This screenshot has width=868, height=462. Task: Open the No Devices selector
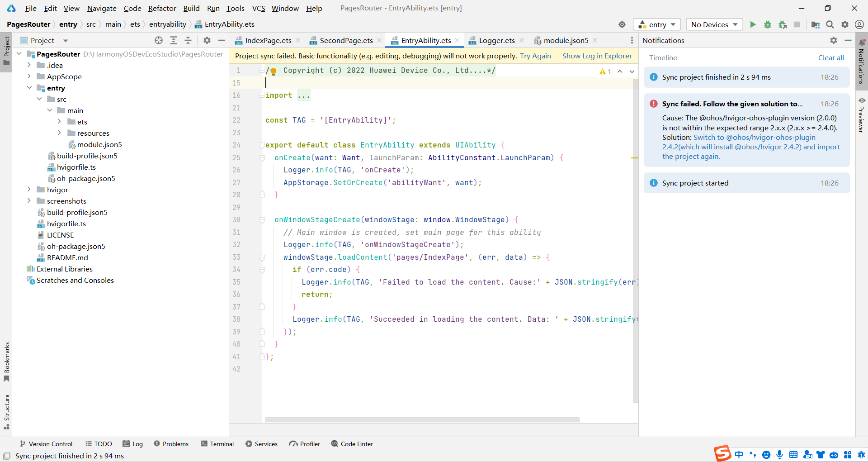click(714, 24)
